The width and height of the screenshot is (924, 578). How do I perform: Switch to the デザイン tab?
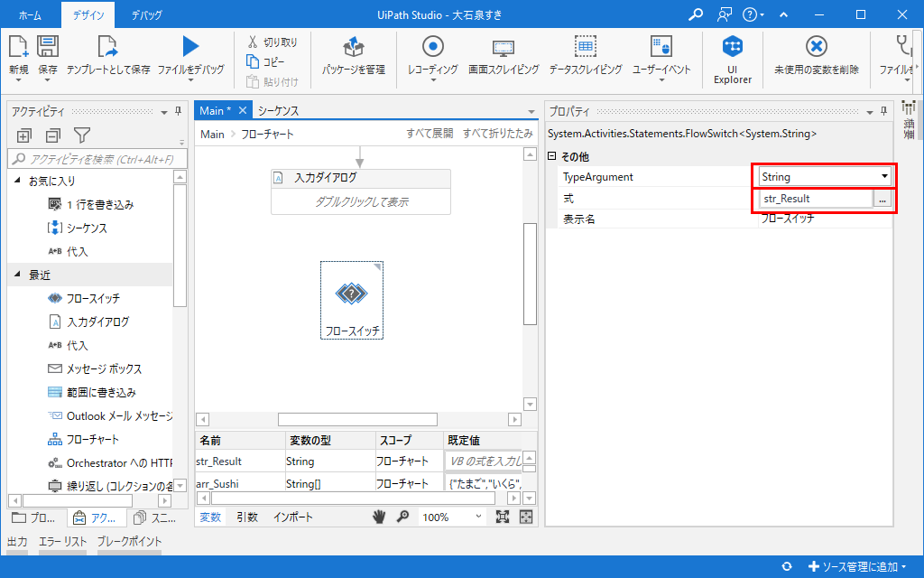[x=88, y=15]
